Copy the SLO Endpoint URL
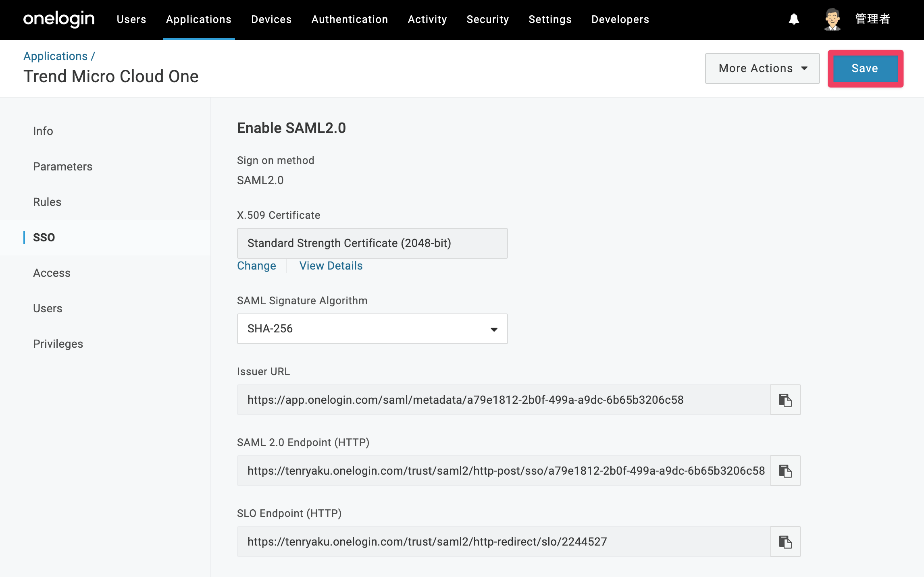 coord(785,542)
